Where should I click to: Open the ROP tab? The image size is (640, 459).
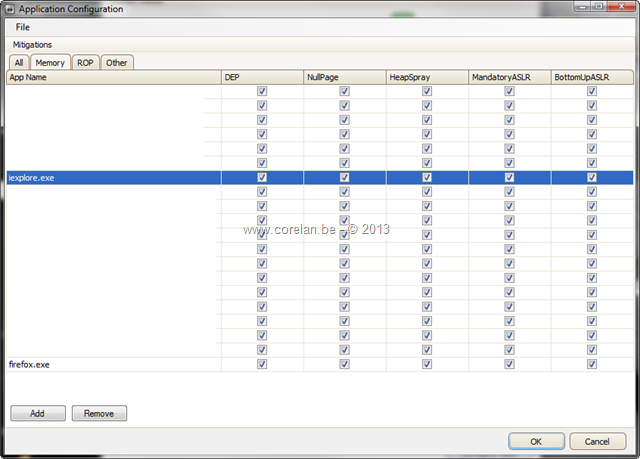(x=85, y=63)
